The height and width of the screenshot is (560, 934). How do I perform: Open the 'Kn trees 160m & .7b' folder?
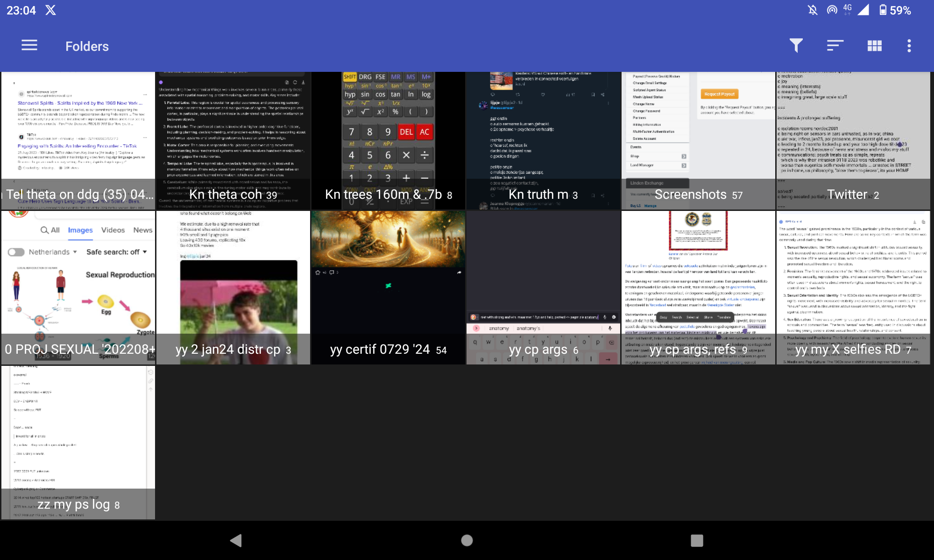[388, 140]
